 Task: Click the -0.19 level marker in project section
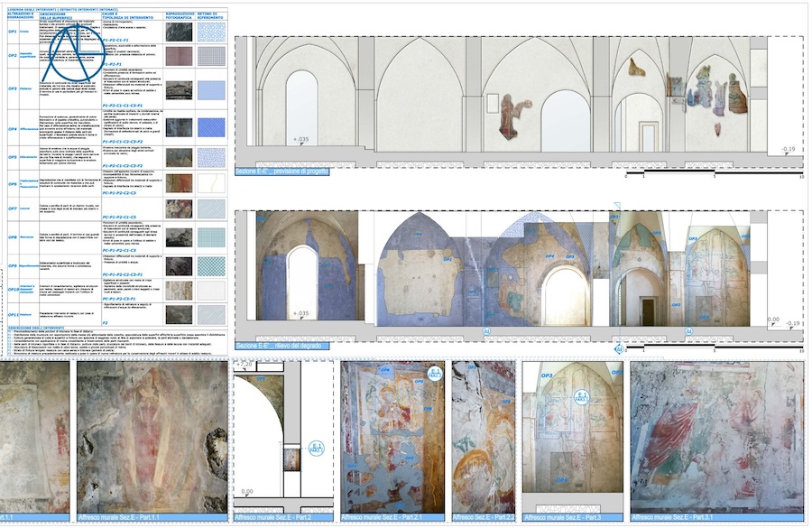point(789,150)
